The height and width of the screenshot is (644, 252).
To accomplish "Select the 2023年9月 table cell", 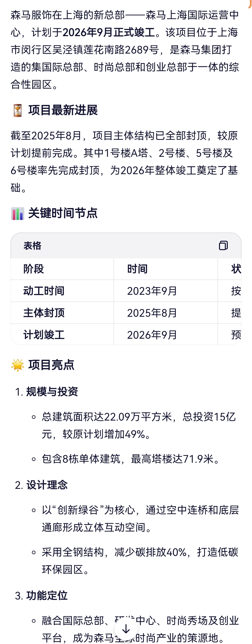I will click(x=152, y=291).
